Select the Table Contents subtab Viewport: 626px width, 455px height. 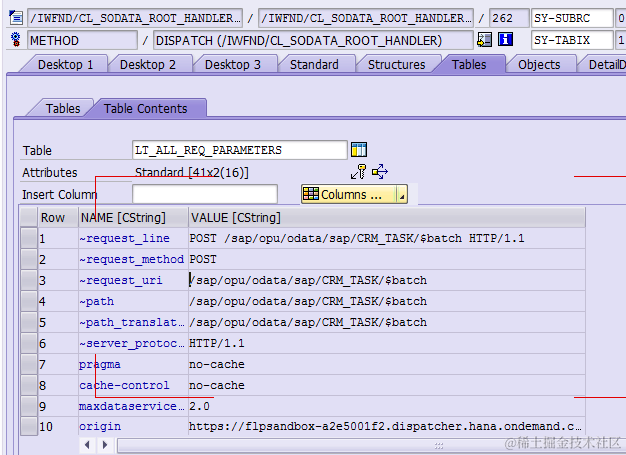[x=145, y=108]
